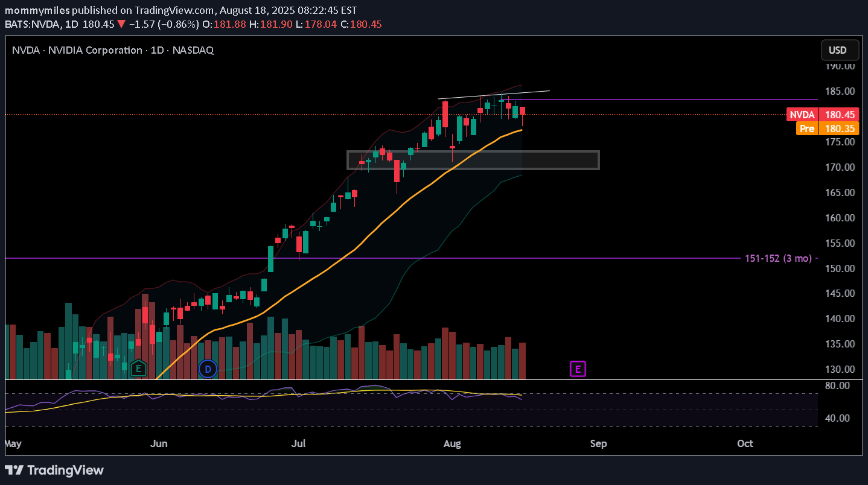Click the RSI 40.00 axis label

(x=837, y=418)
